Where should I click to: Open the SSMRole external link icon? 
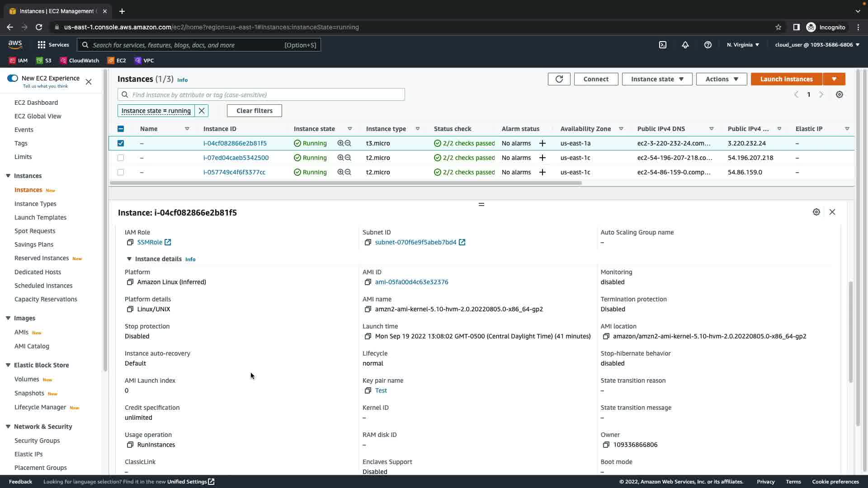168,242
